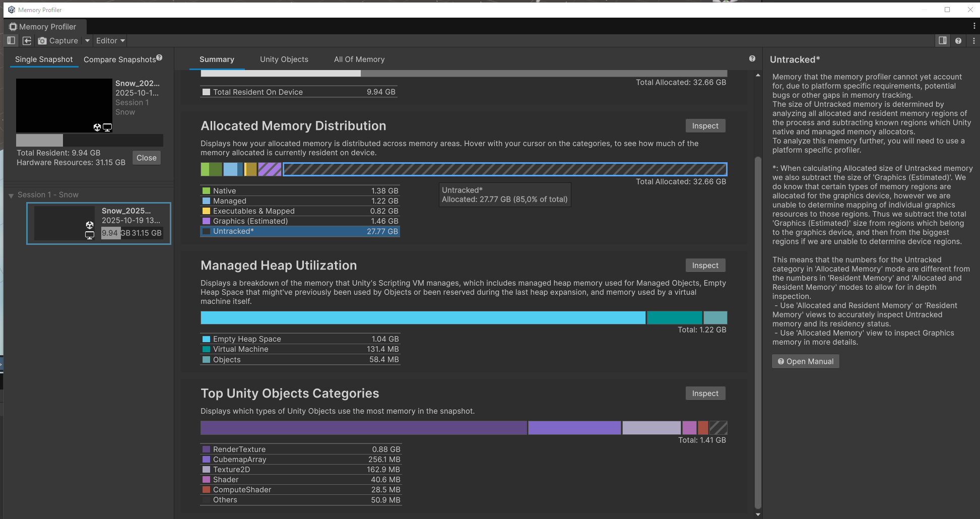Viewport: 980px width, 519px height.
Task: Click the help icon beside Compare Snapshots
Action: 159,57
